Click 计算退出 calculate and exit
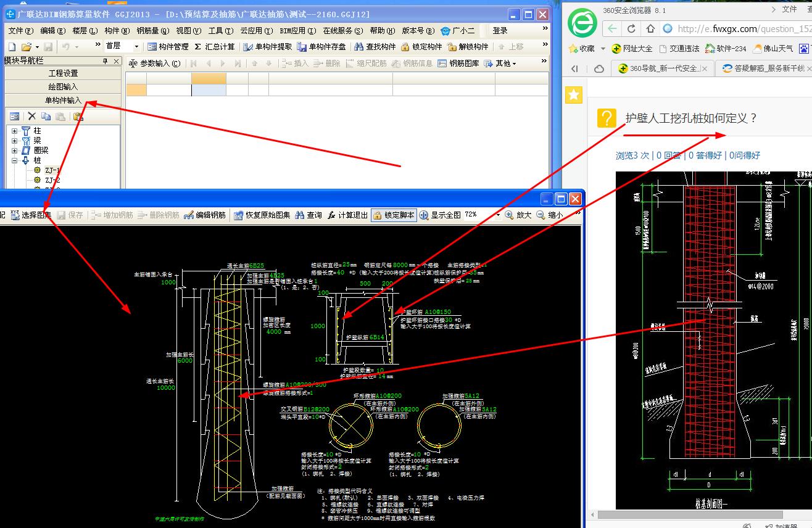The image size is (812, 528). point(347,215)
